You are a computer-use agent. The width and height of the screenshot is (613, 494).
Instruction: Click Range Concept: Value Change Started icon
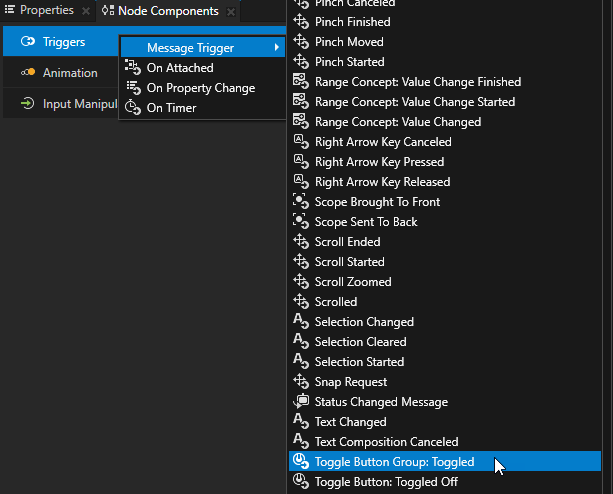click(x=301, y=102)
